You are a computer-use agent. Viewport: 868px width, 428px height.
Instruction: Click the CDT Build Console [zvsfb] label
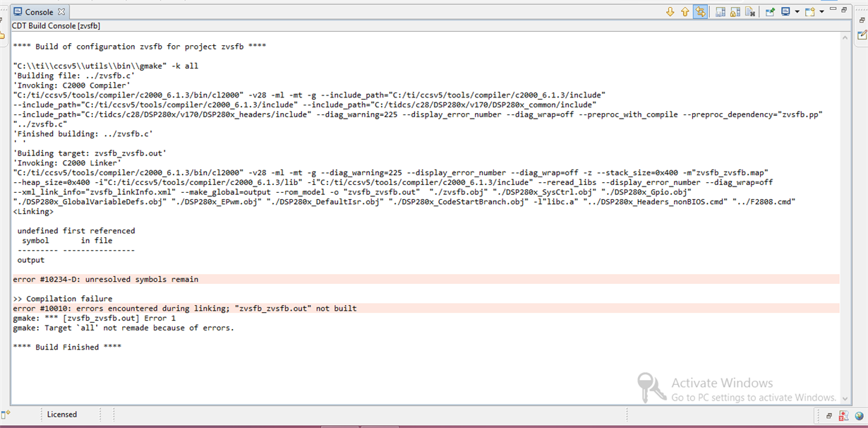coord(56,25)
